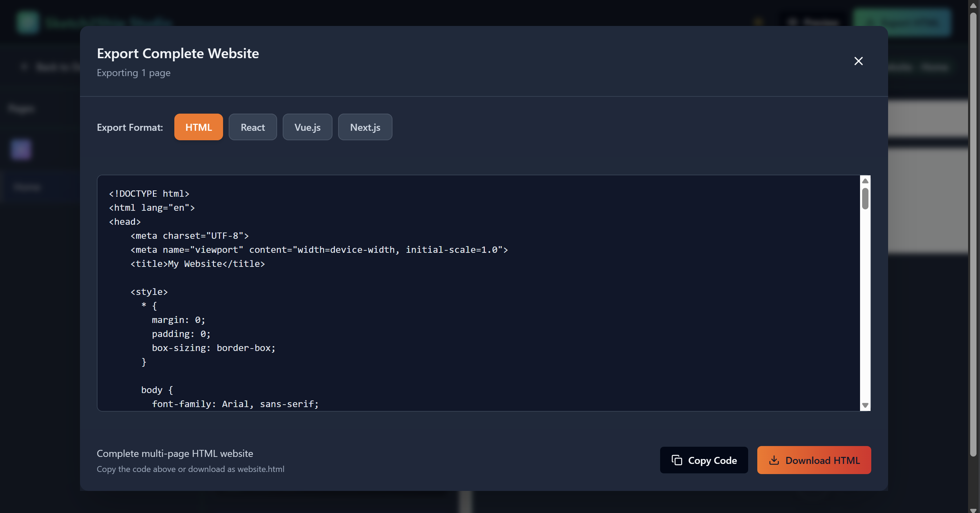Download the website as HTML
The image size is (980, 513).
click(x=814, y=460)
